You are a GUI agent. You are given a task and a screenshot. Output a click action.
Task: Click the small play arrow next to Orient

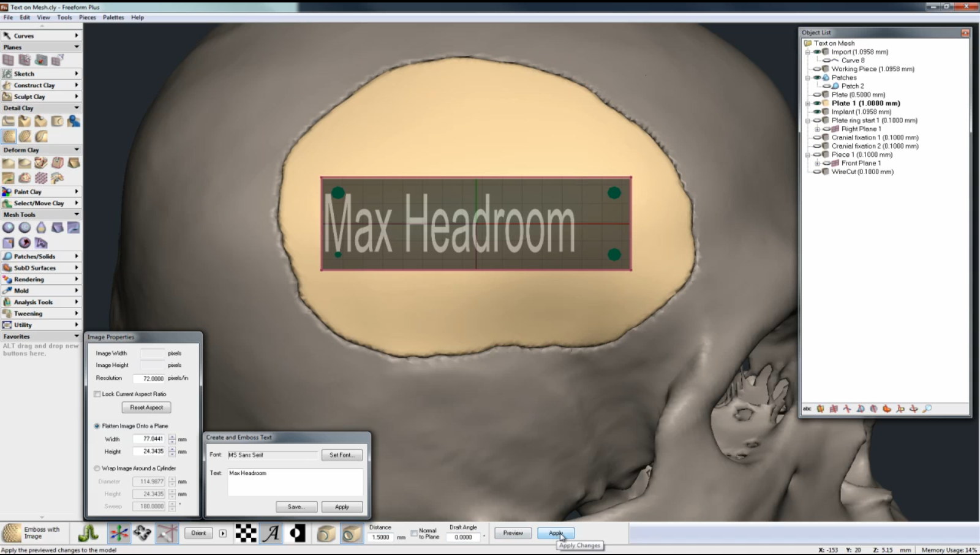coord(223,533)
